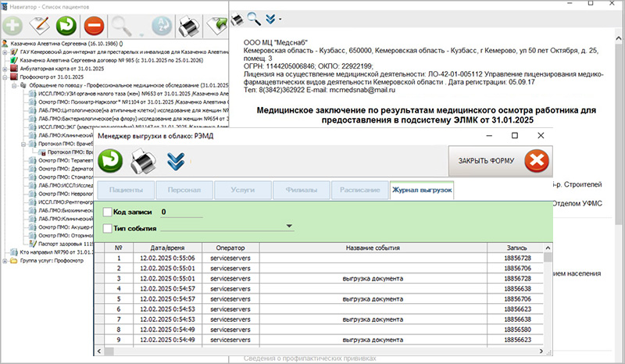Screen dimensions: 625x364
Task: Enable the 'Код записи' checkbox
Action: pos(107,211)
